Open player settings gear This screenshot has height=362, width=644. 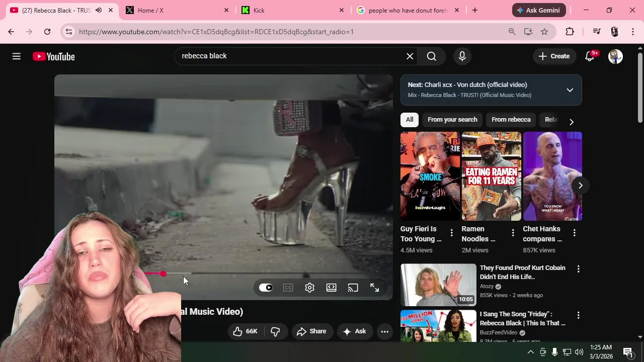pyautogui.click(x=309, y=288)
